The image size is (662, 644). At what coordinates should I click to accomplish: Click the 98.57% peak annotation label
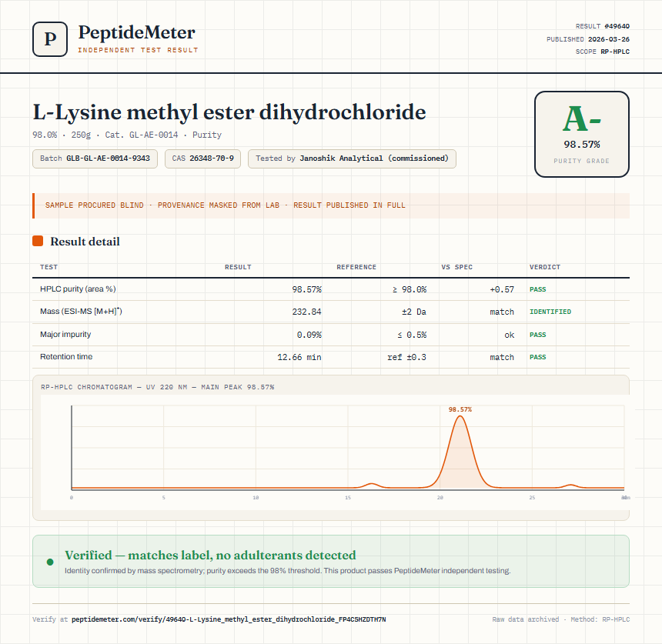point(460,409)
